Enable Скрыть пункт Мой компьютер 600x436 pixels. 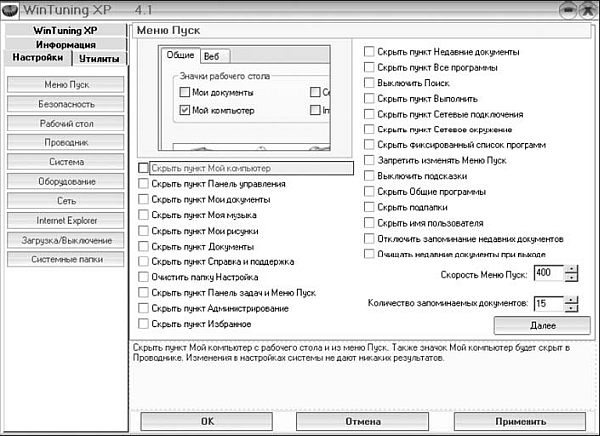point(143,168)
